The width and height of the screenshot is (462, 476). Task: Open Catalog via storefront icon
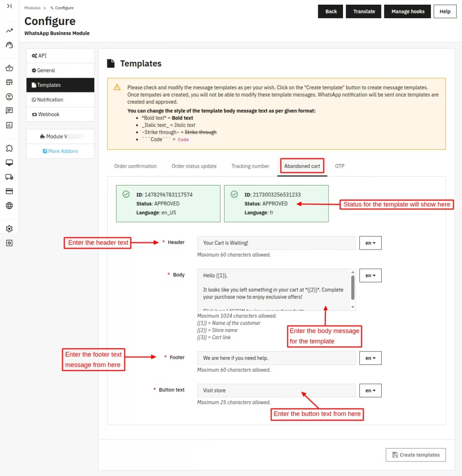tap(9, 83)
